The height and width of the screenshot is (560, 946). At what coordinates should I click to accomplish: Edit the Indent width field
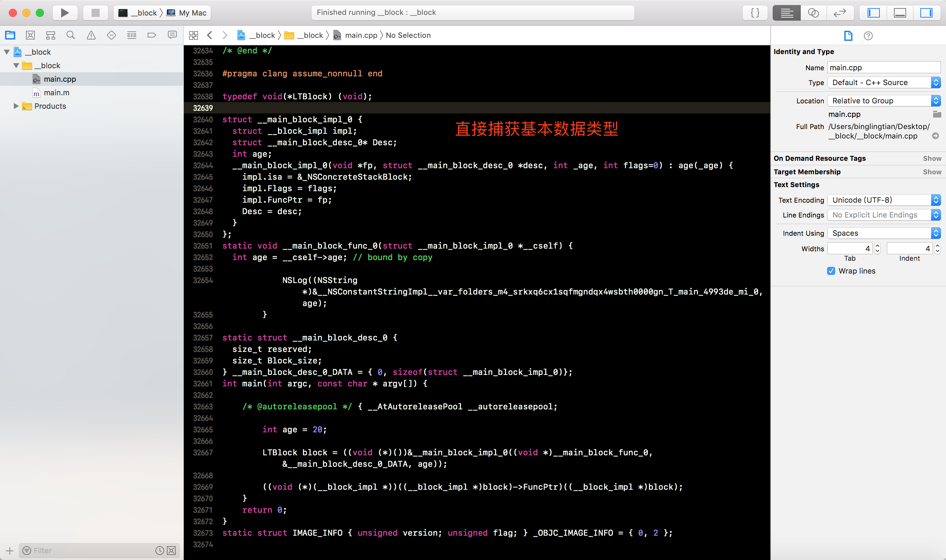click(x=910, y=248)
